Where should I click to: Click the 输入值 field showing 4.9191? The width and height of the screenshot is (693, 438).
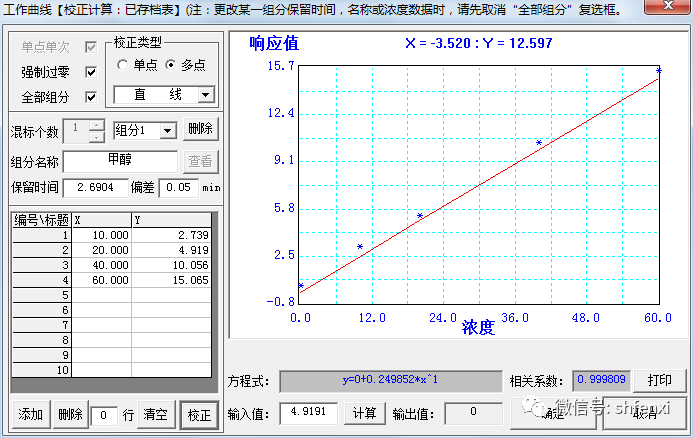pyautogui.click(x=308, y=413)
